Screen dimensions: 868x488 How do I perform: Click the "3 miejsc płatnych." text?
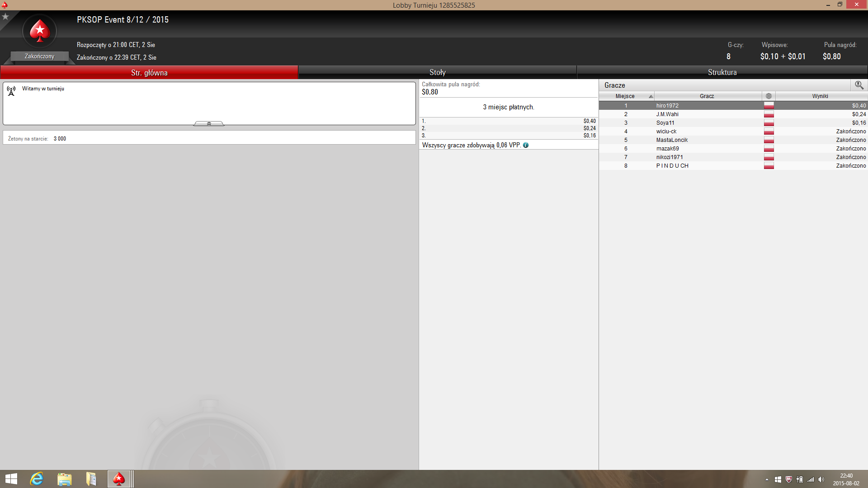509,107
